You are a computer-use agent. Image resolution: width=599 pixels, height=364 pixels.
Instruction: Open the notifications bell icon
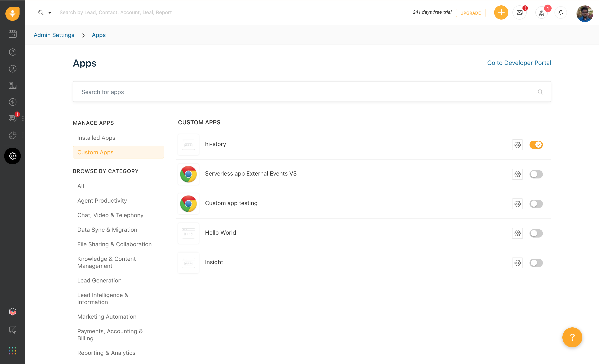(561, 13)
